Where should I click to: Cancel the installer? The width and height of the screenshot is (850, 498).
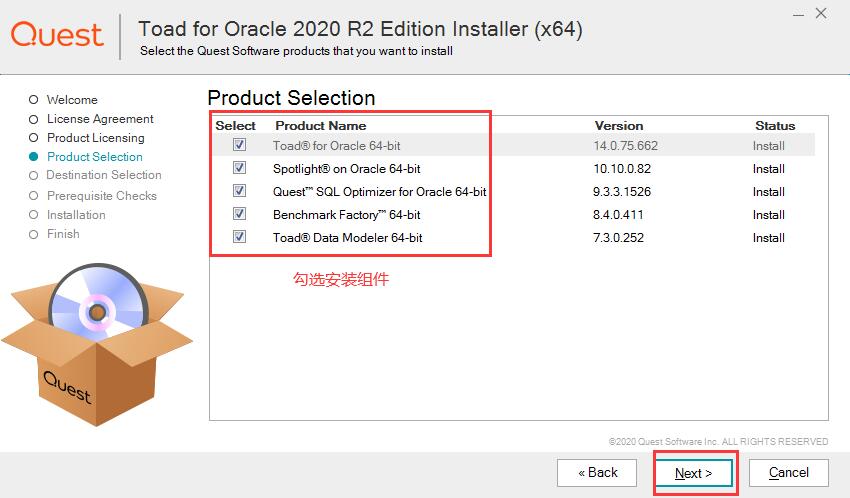[789, 473]
